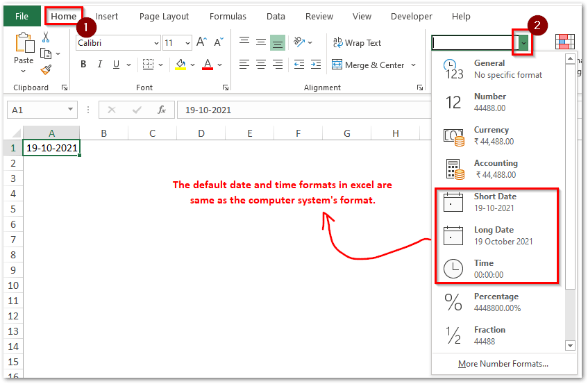Screen dimensions: 588x384
Task: Choose the Currency format
Action: pyautogui.click(x=498, y=135)
